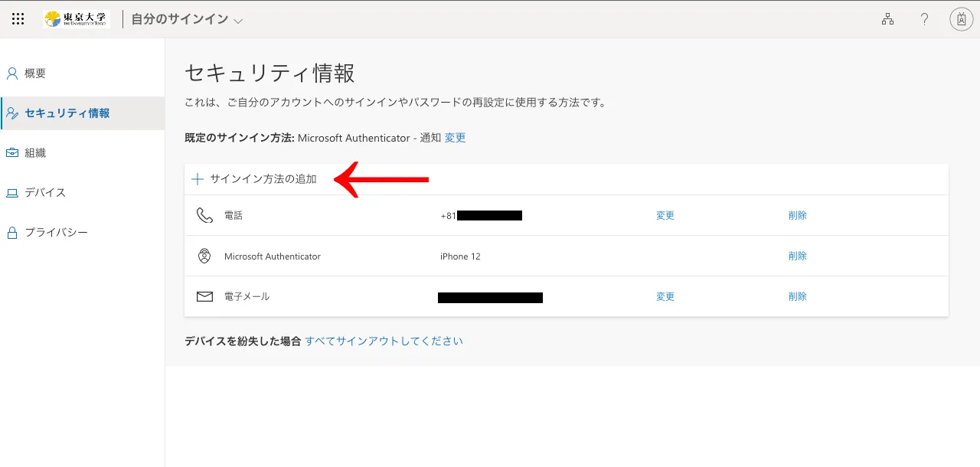
Task: Click 変更 for the 電話 entry
Action: click(665, 216)
